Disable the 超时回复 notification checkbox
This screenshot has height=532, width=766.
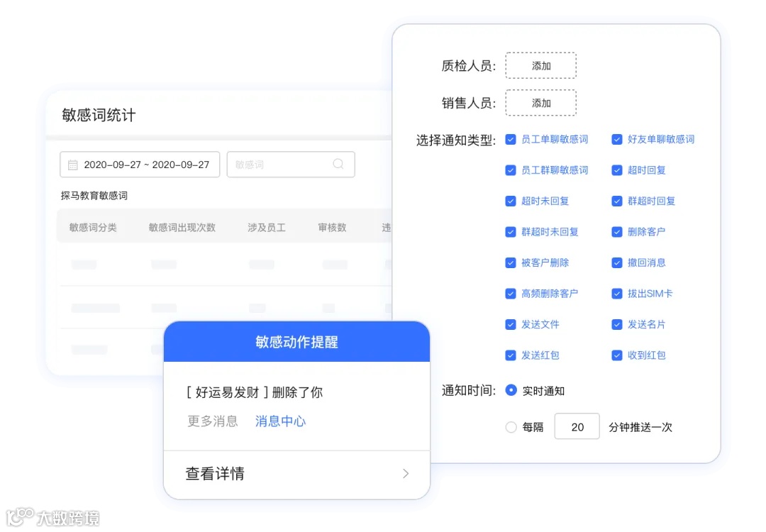point(616,170)
